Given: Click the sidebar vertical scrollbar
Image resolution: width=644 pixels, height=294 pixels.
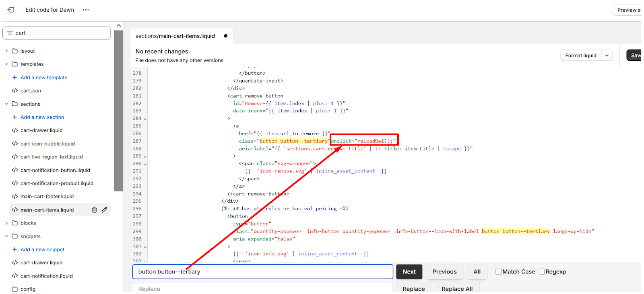Looking at the screenshot, I should click(119, 111).
